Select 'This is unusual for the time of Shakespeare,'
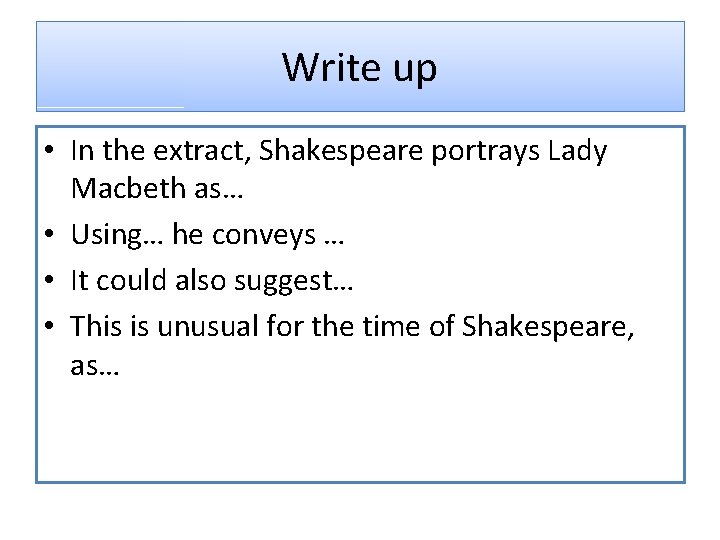The image size is (720, 540). (352, 326)
